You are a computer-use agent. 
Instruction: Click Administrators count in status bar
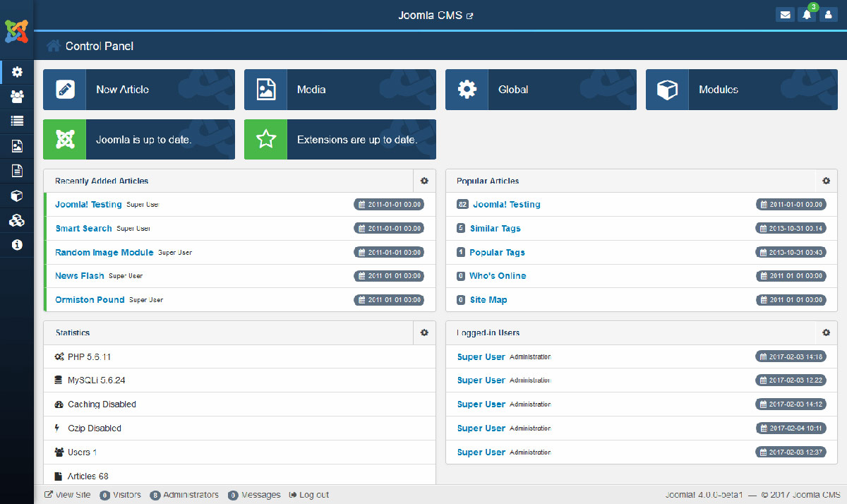(184, 495)
